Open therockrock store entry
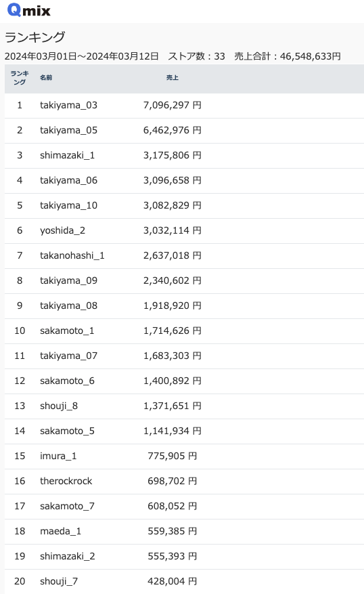 (66, 481)
